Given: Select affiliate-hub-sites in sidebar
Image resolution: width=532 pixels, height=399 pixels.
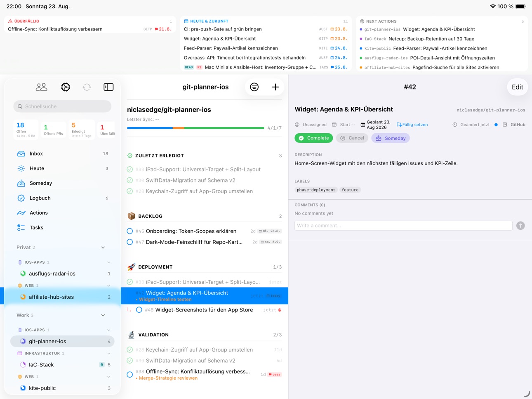Looking at the screenshot, I should pos(62,297).
